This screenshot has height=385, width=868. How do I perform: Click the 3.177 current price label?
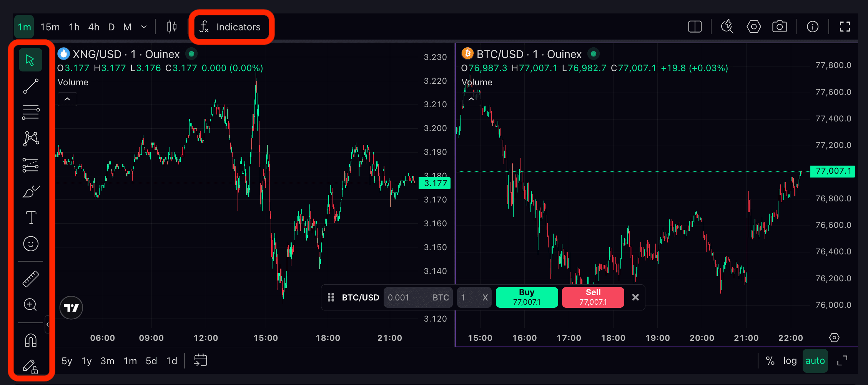[435, 183]
